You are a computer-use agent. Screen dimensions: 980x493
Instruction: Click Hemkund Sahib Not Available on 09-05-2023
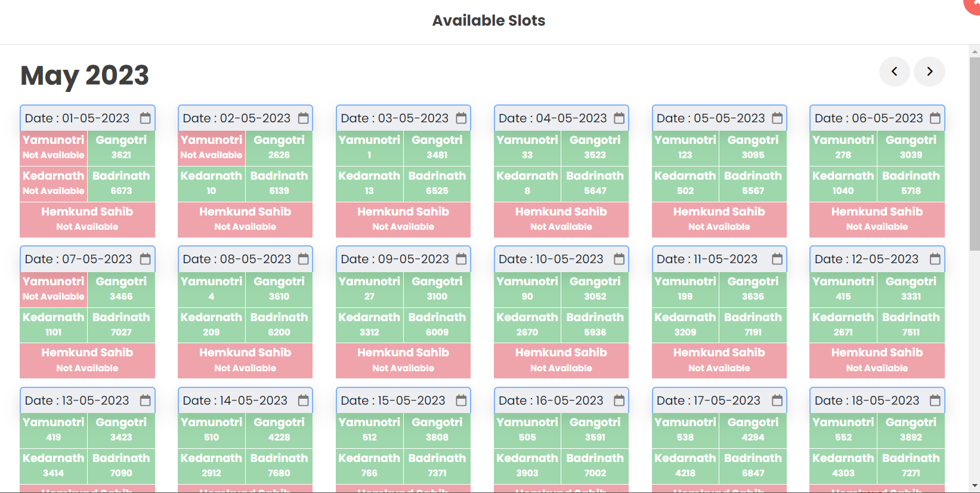pyautogui.click(x=403, y=360)
